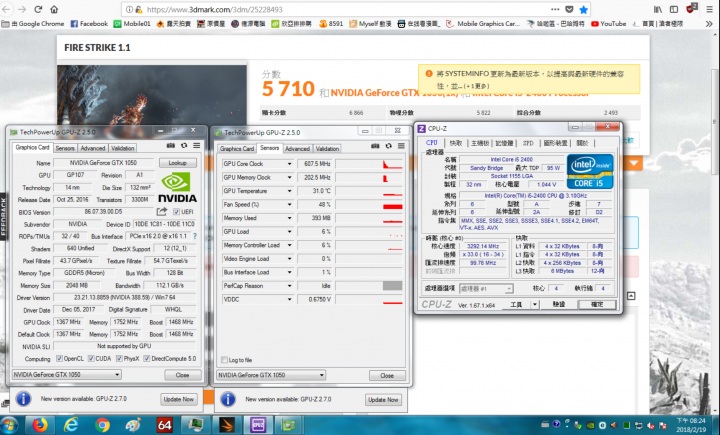720x435 pixels.
Task: Toggle the PhysX checkbox
Action: pyautogui.click(x=119, y=359)
